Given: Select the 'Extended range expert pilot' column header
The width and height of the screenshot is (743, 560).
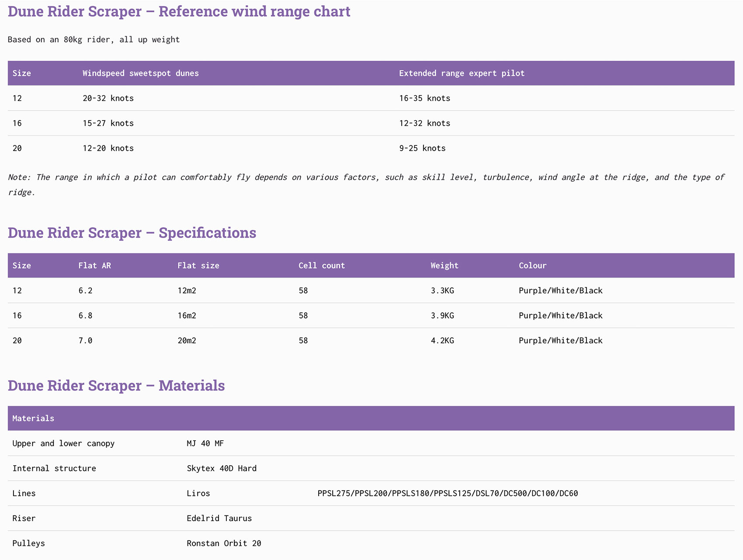Looking at the screenshot, I should point(461,73).
